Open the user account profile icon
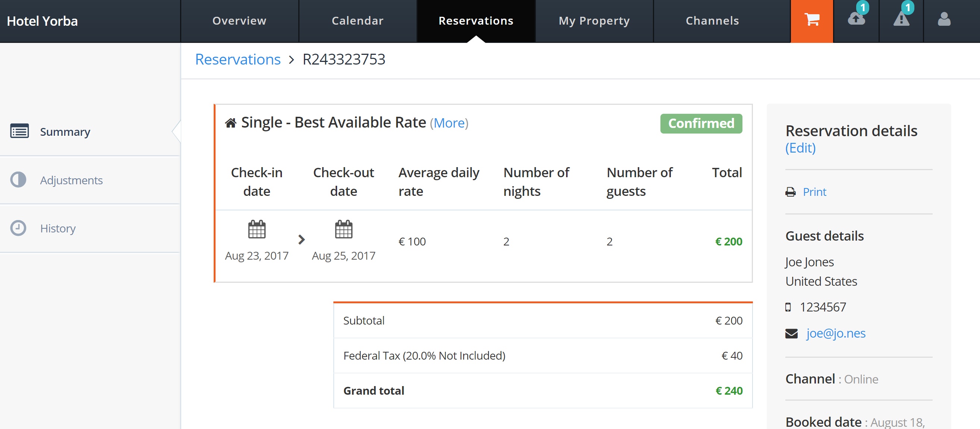The width and height of the screenshot is (980, 429). click(944, 19)
